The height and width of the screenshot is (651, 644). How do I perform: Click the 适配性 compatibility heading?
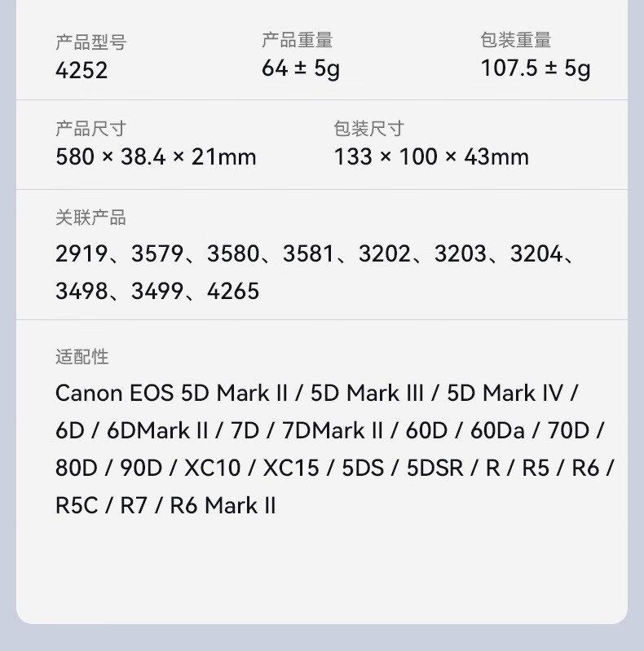coord(82,357)
